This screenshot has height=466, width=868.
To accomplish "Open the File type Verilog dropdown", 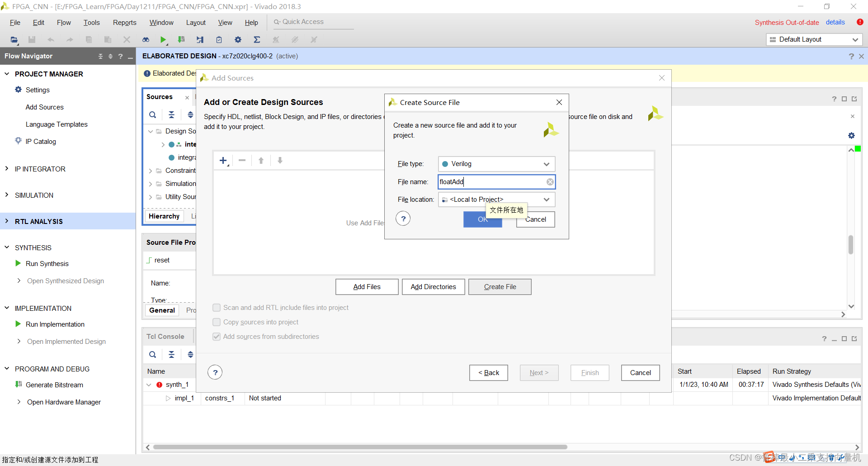I will (496, 164).
